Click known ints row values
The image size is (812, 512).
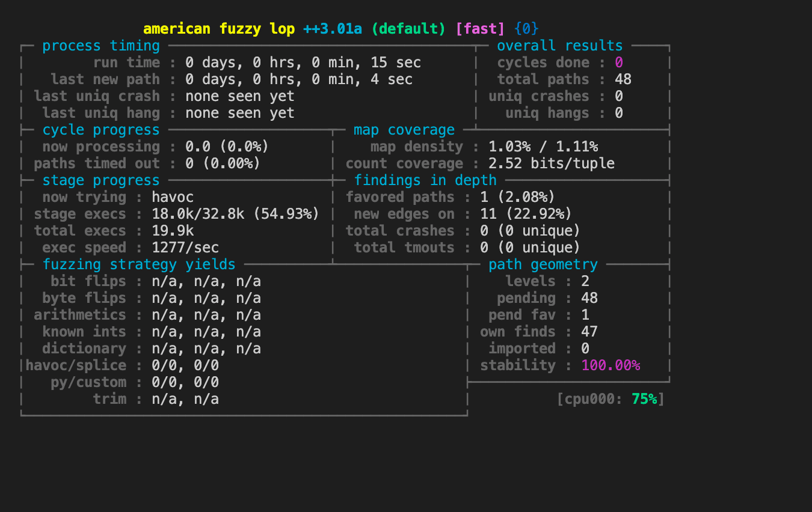(206, 332)
